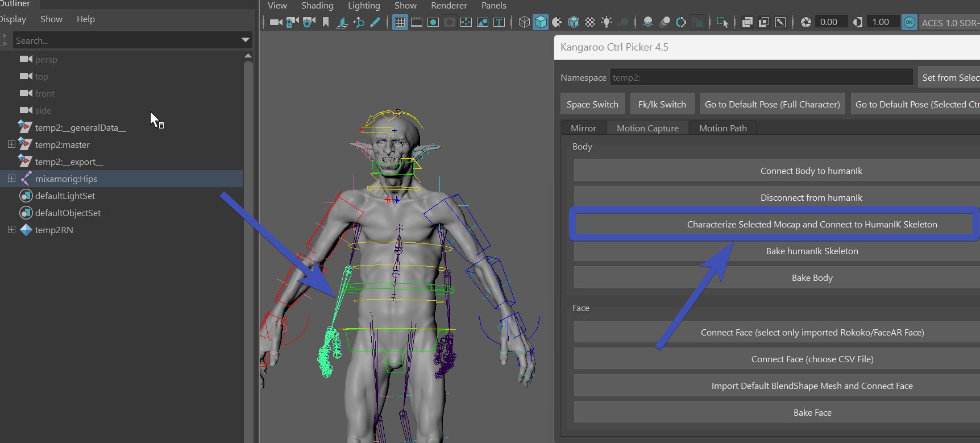This screenshot has width=980, height=443.
Task: Click Multisample Anti-aliasing ring icon
Action: 680,22
